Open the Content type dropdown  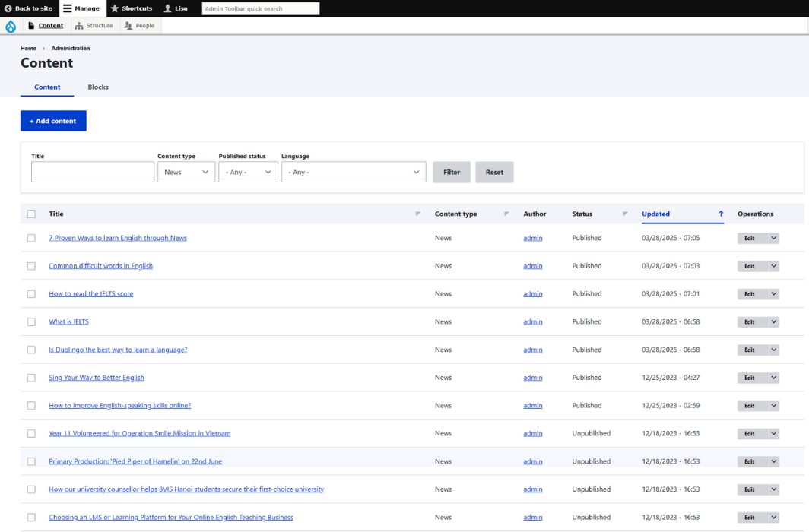click(186, 173)
